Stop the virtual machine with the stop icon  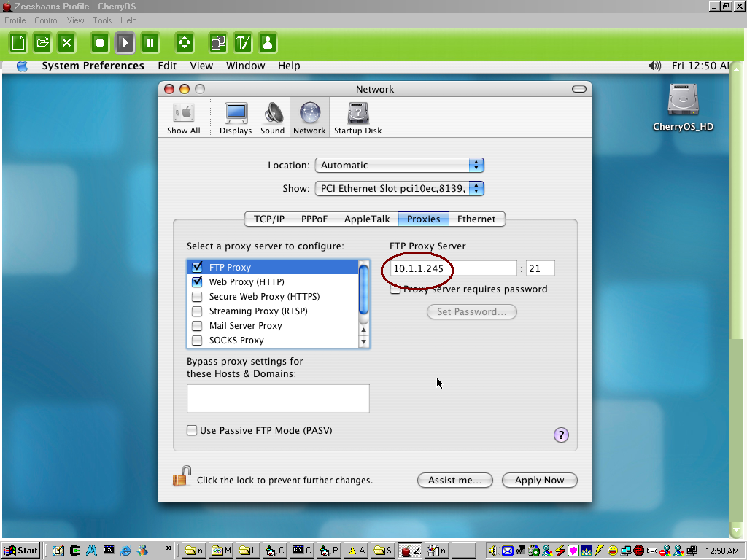tap(100, 43)
